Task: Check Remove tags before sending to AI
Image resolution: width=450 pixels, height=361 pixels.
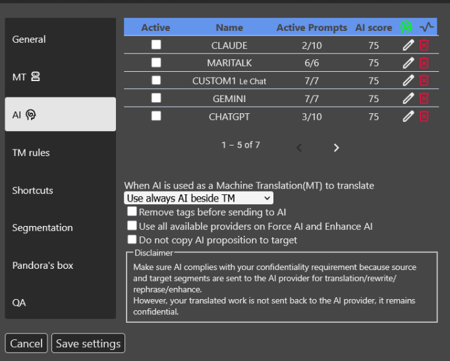Action: tap(132, 211)
